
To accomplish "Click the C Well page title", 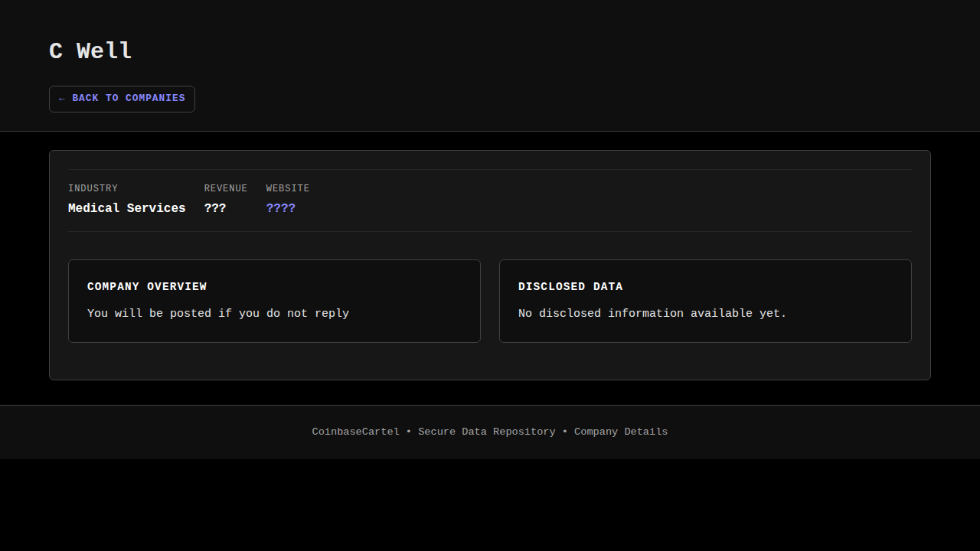I will pos(90,51).
